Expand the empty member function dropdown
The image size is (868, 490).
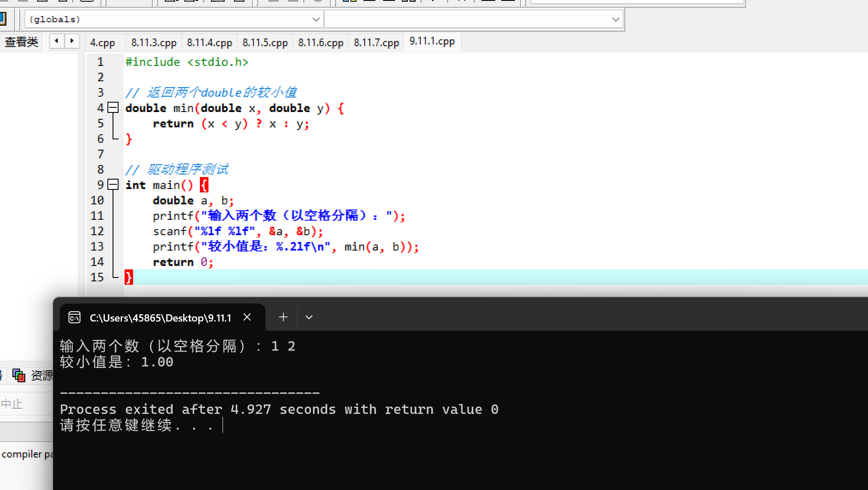click(615, 19)
